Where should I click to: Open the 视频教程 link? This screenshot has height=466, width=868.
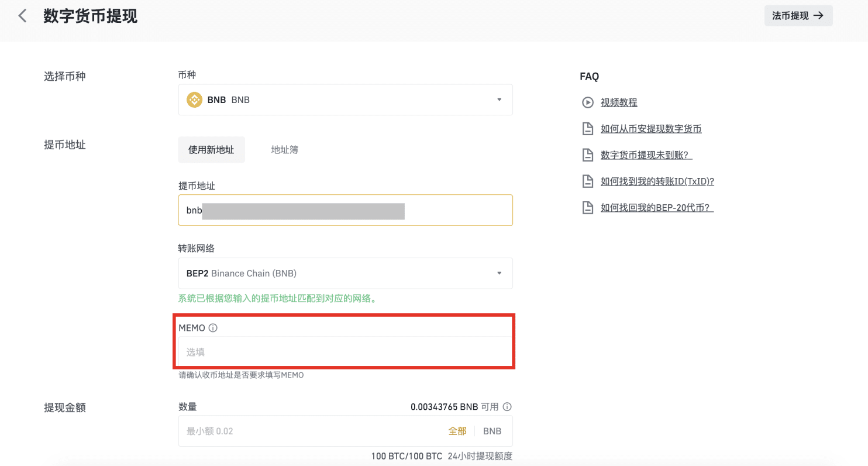point(619,102)
